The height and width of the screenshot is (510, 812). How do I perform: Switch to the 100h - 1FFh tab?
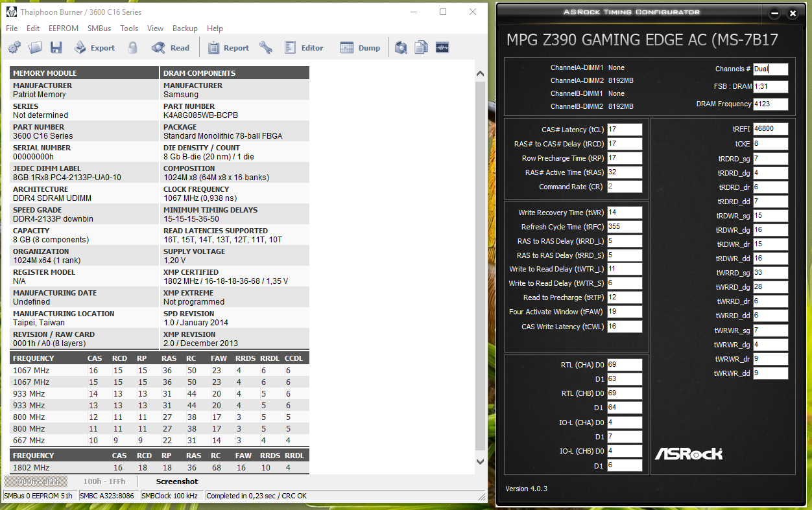(x=104, y=481)
